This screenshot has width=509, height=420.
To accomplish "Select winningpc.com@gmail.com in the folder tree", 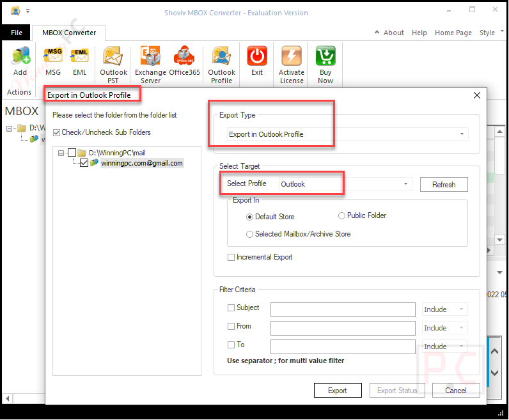I will click(141, 163).
